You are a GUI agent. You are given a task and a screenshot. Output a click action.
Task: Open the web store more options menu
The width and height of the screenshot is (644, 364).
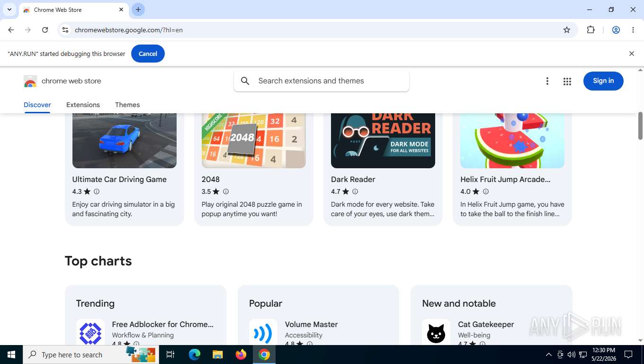coord(547,81)
